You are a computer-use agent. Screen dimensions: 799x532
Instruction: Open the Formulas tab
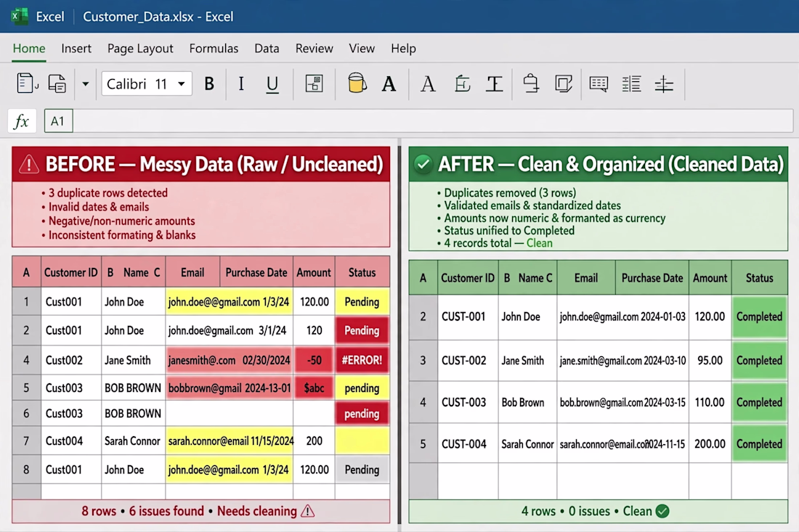[214, 49]
